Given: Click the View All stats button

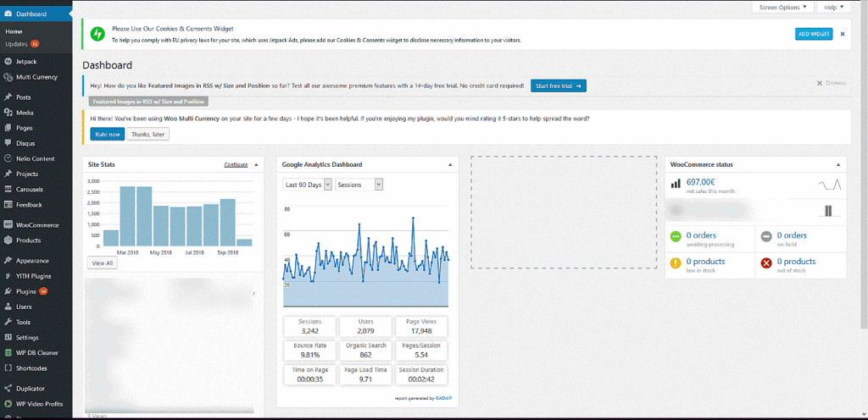Looking at the screenshot, I should 103,263.
